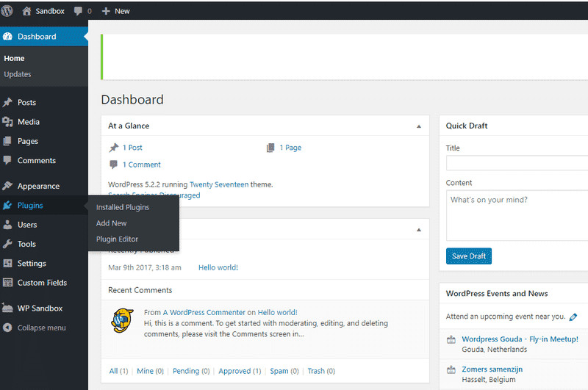
Task: Open the Updates submenu item
Action: (x=18, y=74)
